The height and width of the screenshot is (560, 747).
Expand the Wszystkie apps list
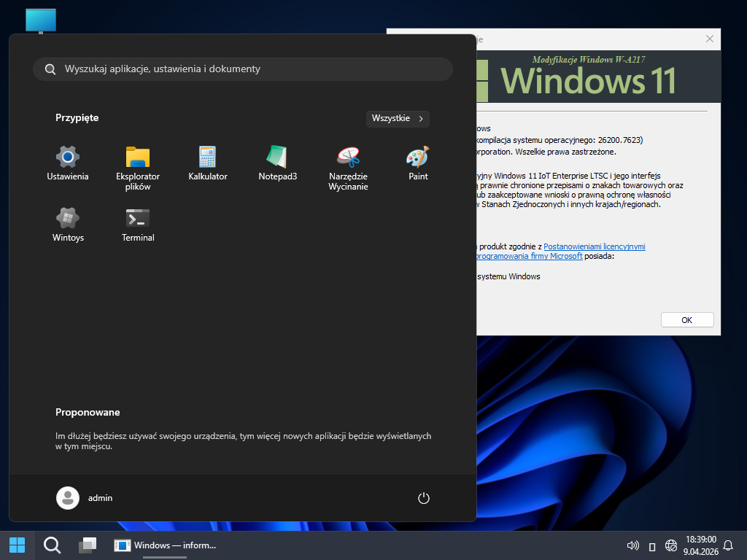(398, 118)
